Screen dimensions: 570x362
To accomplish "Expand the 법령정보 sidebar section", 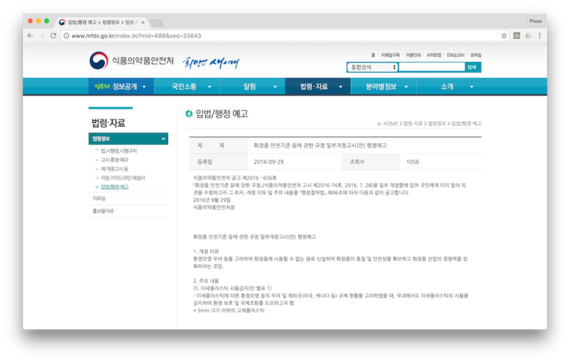I will pos(128,139).
